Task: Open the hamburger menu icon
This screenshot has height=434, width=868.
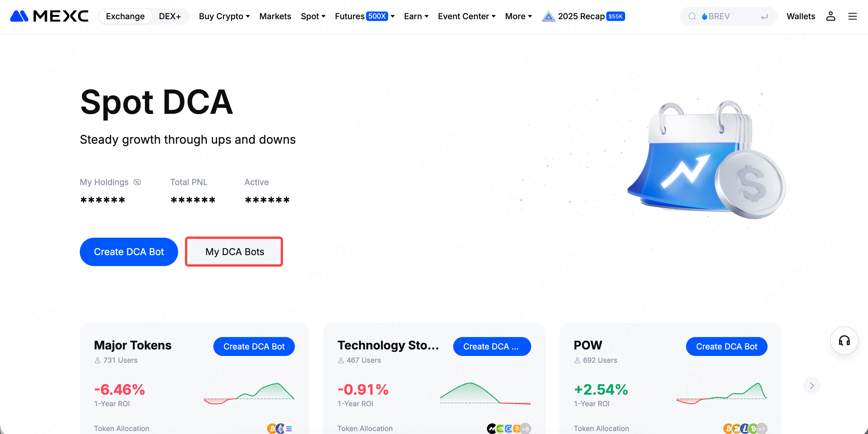Action: 852,16
